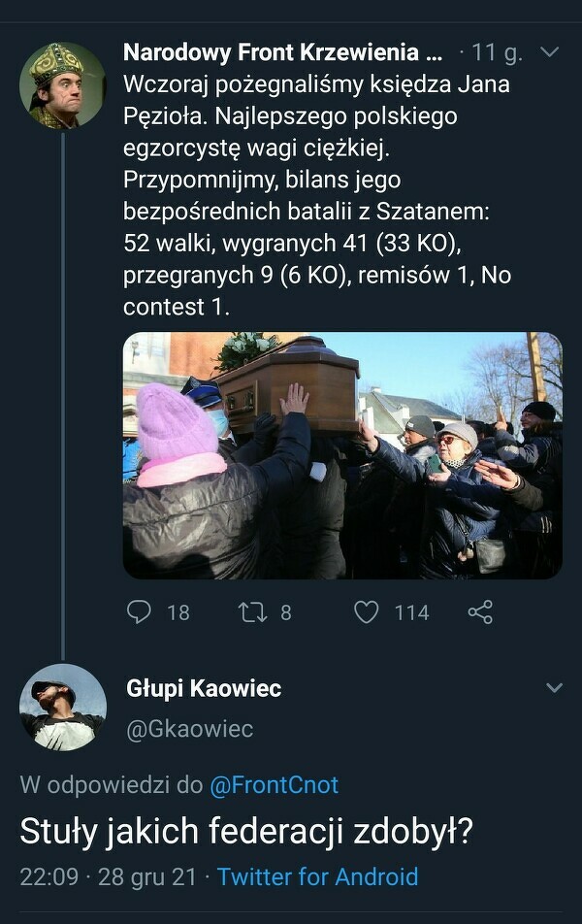The height and width of the screenshot is (924, 582).
Task: Tap the 8 retweets count
Action: click(x=286, y=612)
